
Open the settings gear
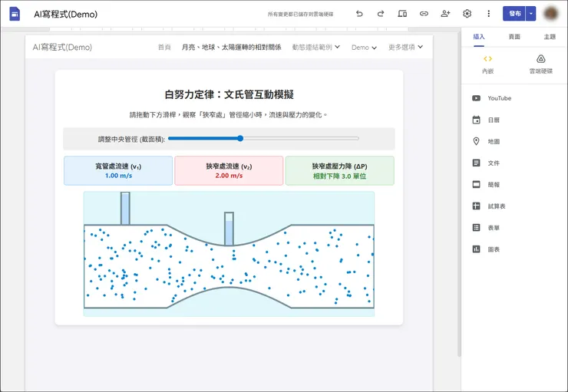(x=467, y=14)
